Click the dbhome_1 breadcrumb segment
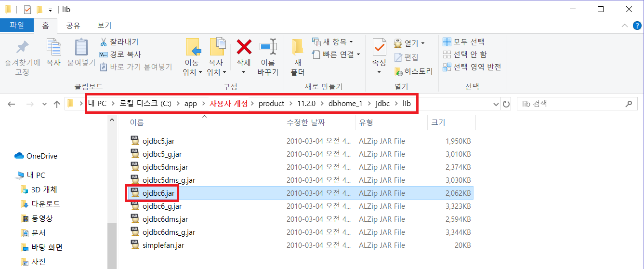The image size is (644, 269). point(345,104)
